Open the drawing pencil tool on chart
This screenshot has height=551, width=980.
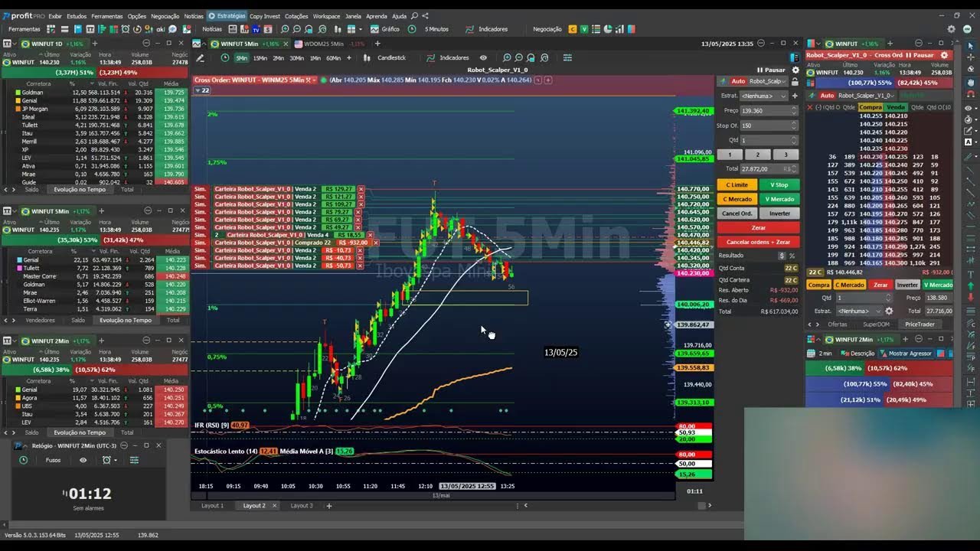tap(201, 57)
